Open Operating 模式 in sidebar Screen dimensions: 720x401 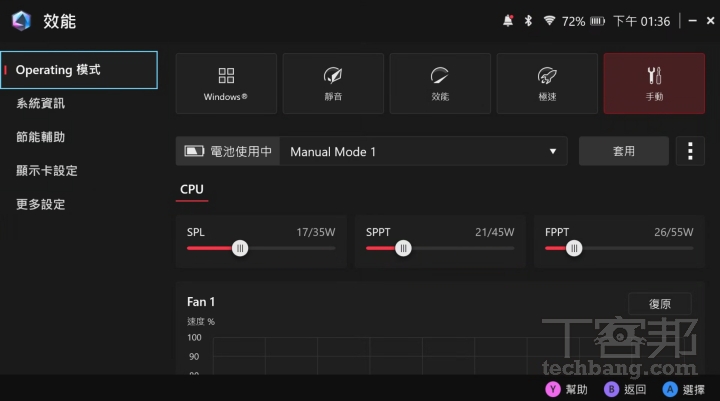(x=79, y=70)
